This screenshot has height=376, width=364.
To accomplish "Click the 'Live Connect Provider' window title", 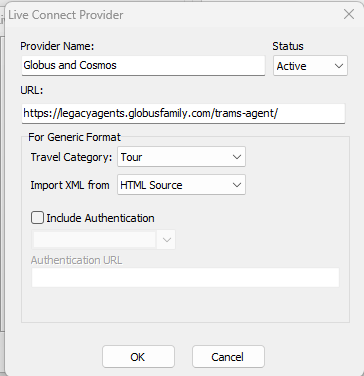I will [x=66, y=15].
